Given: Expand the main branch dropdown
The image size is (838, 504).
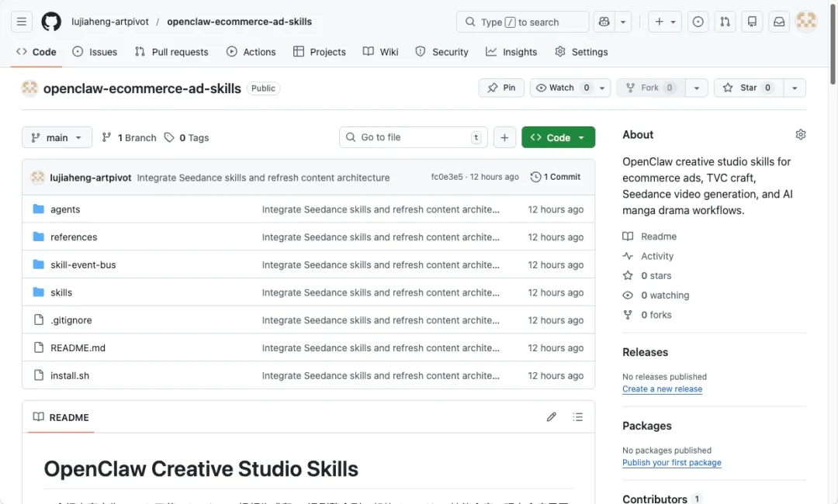Looking at the screenshot, I should click(57, 137).
